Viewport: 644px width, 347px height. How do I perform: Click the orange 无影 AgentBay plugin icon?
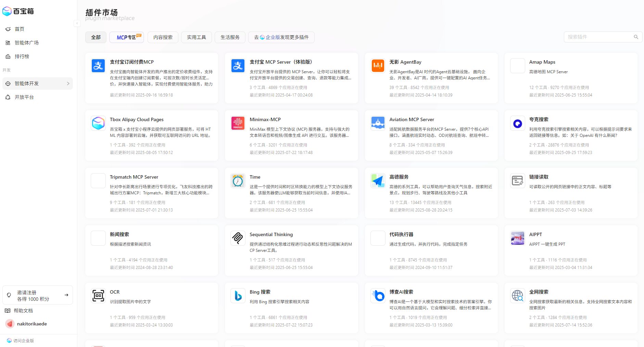[378, 66]
